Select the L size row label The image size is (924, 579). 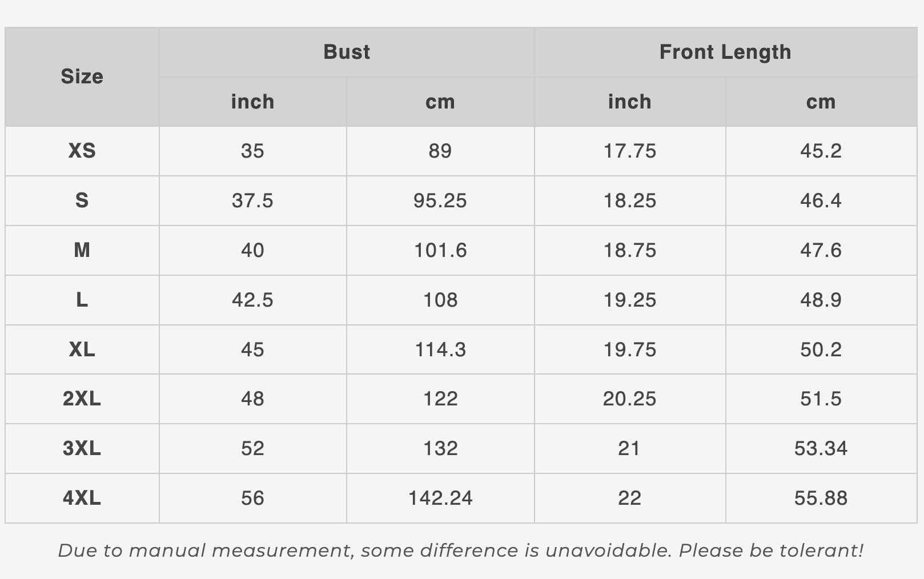(x=82, y=300)
